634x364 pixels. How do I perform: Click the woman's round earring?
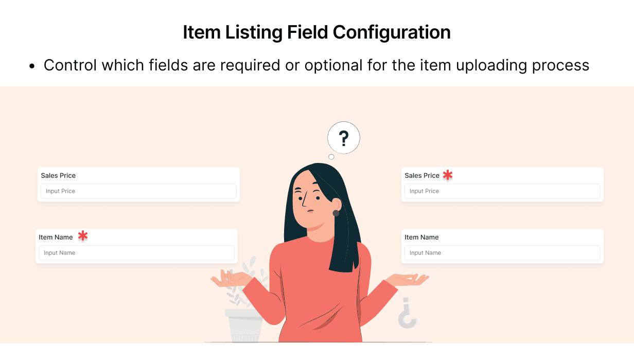[336, 213]
